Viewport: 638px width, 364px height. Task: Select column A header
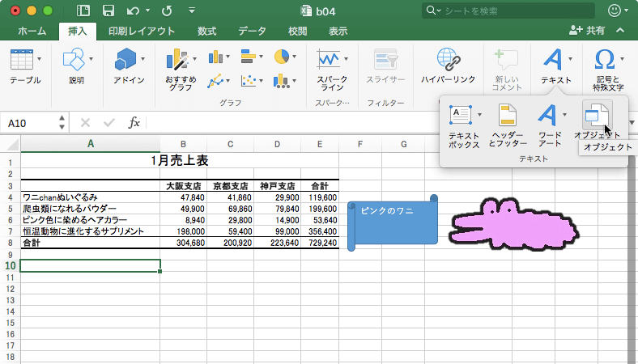click(91, 144)
